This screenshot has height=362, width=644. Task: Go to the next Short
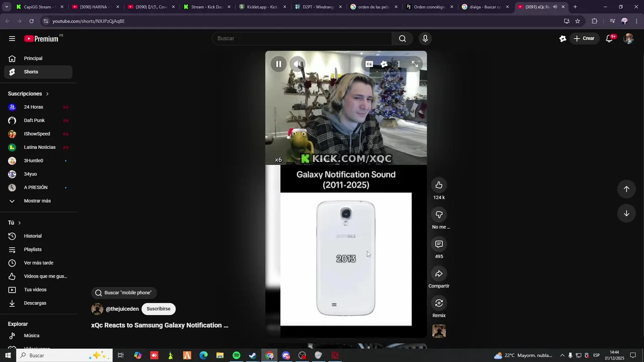626,213
